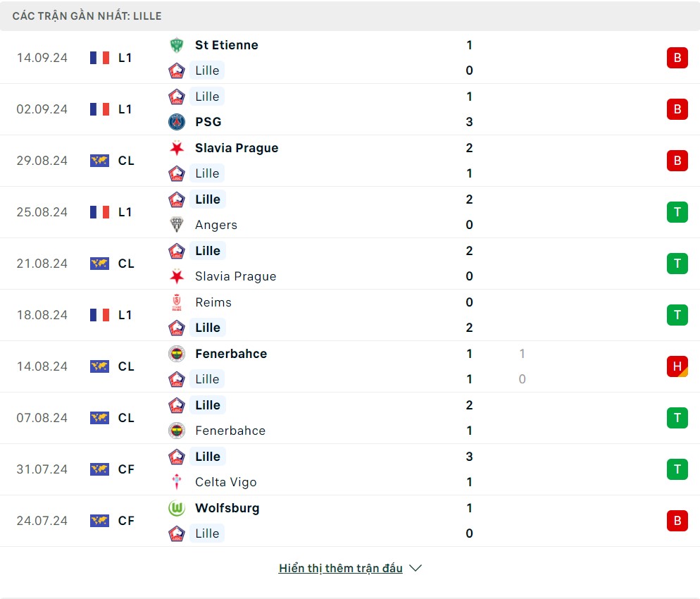Expand more matches with the chevron arrow
700x599 pixels.
415,568
